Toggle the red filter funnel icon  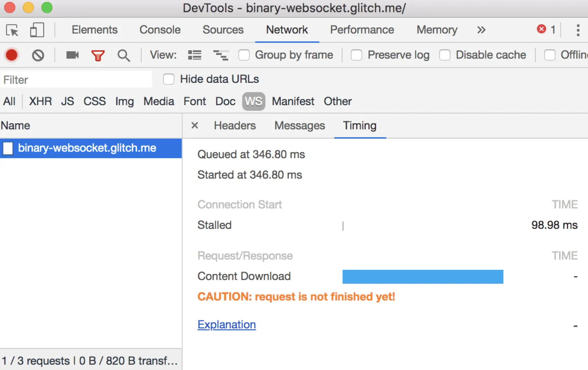(98, 55)
